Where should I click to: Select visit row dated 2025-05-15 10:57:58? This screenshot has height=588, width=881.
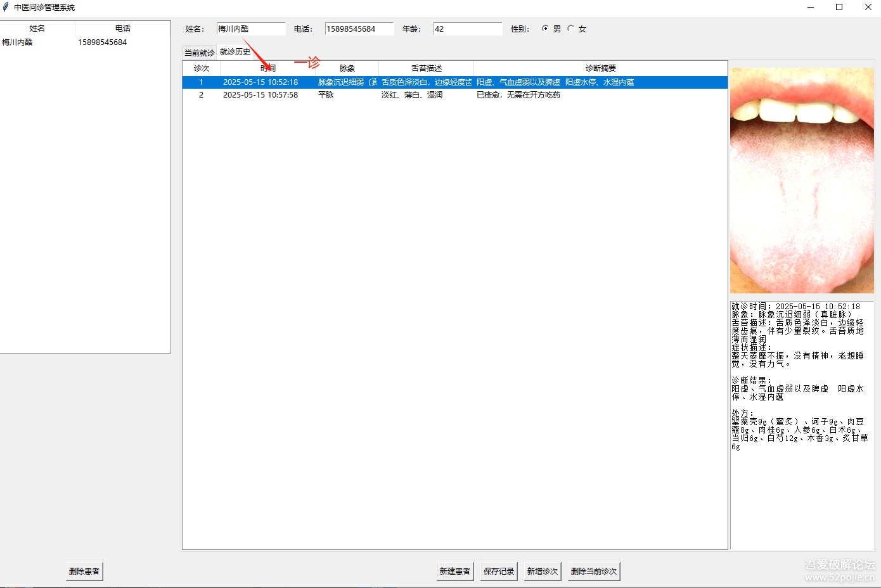pos(455,95)
